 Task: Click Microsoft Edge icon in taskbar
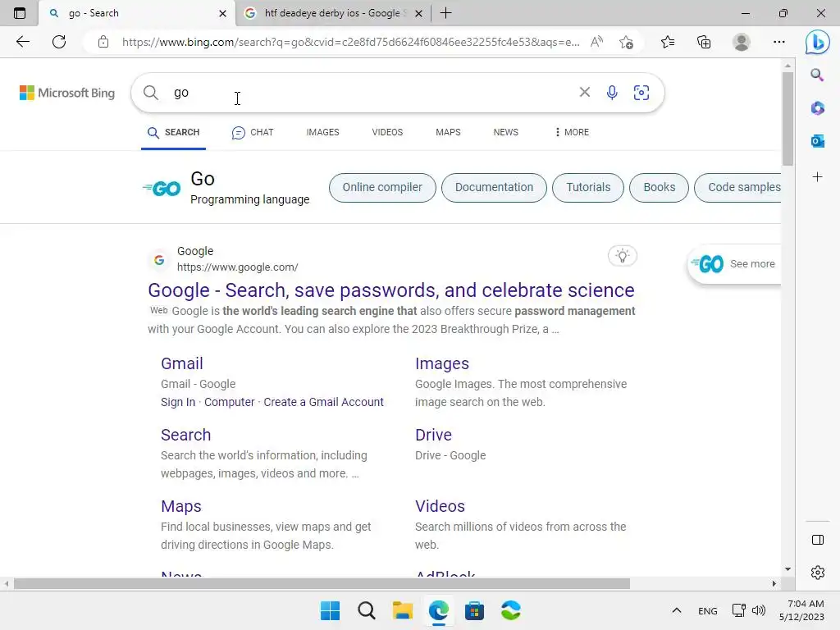(438, 610)
